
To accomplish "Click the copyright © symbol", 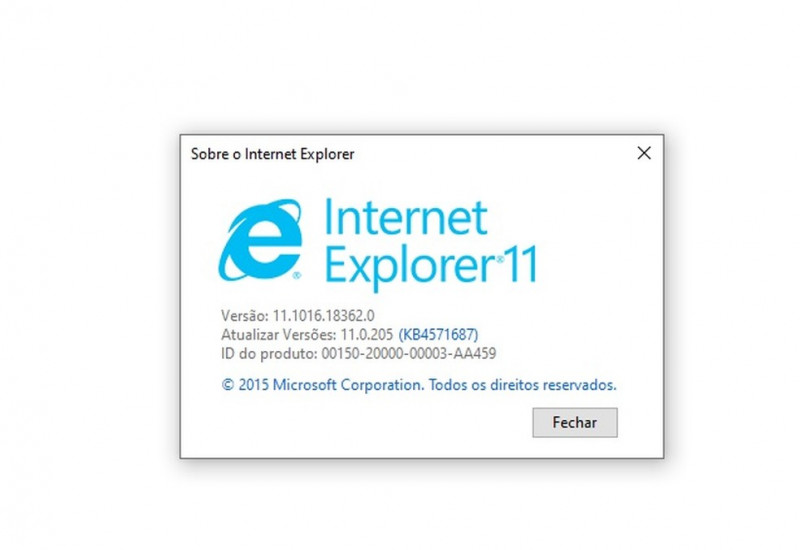I will point(227,385).
